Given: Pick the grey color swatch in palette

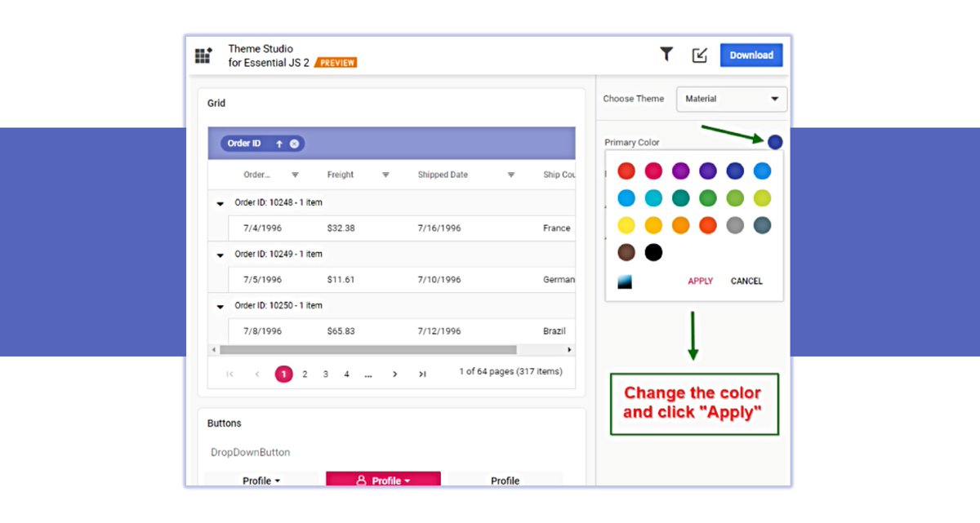Looking at the screenshot, I should [735, 225].
